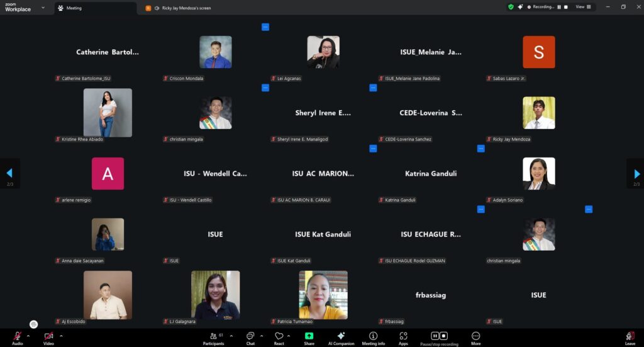644x347 pixels.
Task: Click the More options icon
Action: click(x=475, y=336)
